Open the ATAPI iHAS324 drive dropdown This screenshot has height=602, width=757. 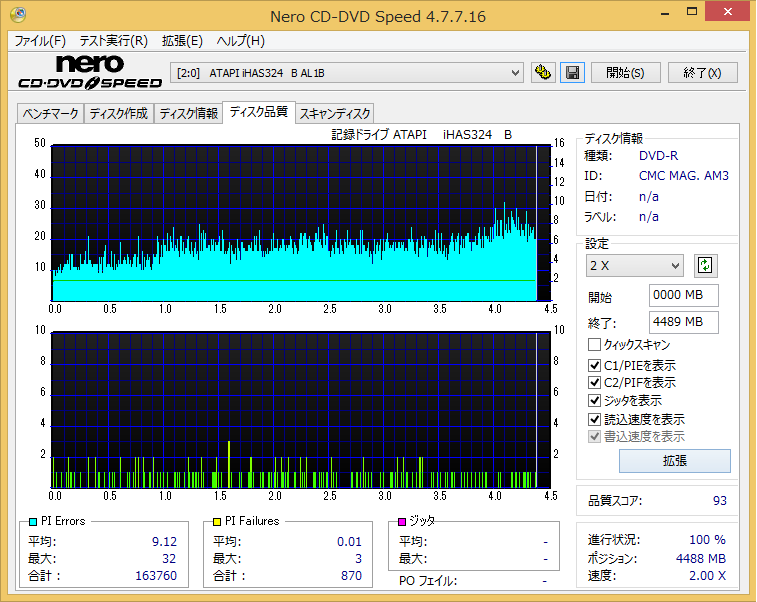tap(347, 73)
